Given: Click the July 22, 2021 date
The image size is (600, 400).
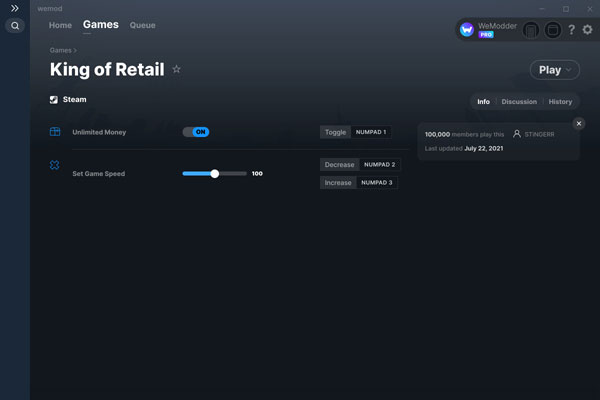Looking at the screenshot, I should 484,149.
